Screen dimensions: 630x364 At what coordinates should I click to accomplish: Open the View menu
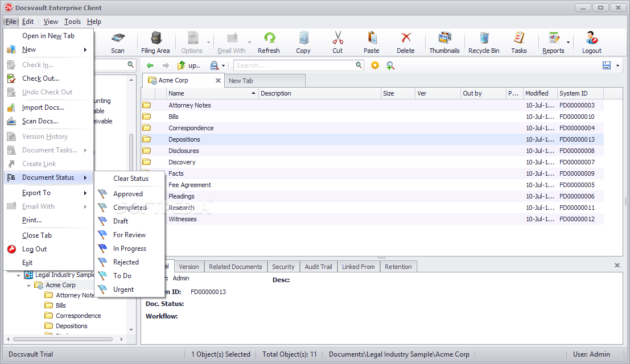point(51,22)
